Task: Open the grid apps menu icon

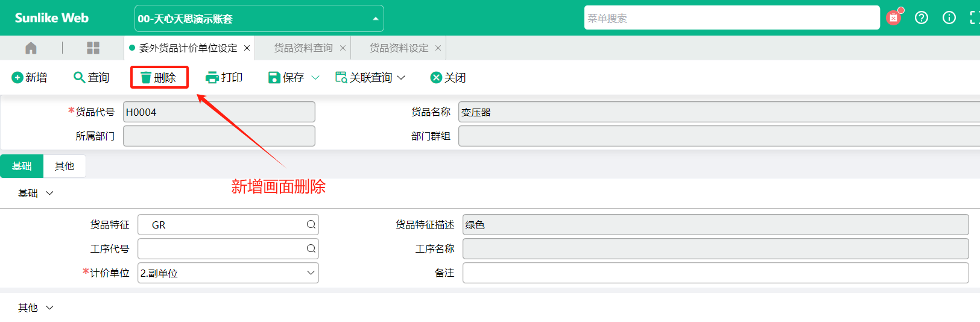Action: click(93, 48)
